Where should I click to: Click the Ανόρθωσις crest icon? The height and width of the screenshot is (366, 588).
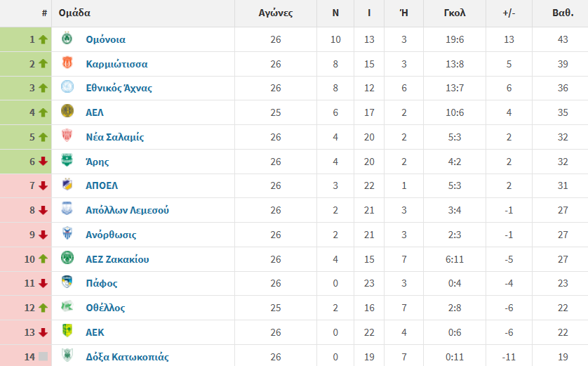[67, 233]
